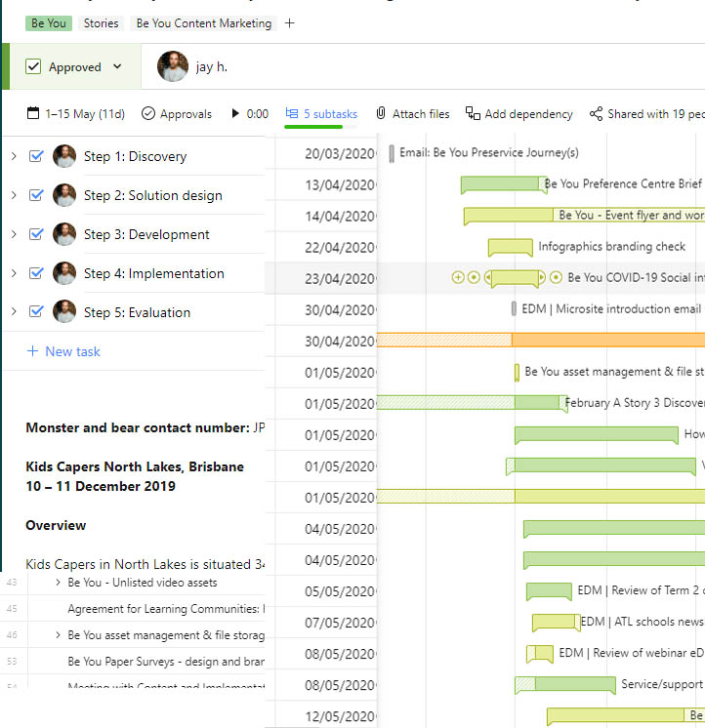Click the left resize arrow on COVID-19 bar
The width and height of the screenshot is (705, 728).
(487, 277)
